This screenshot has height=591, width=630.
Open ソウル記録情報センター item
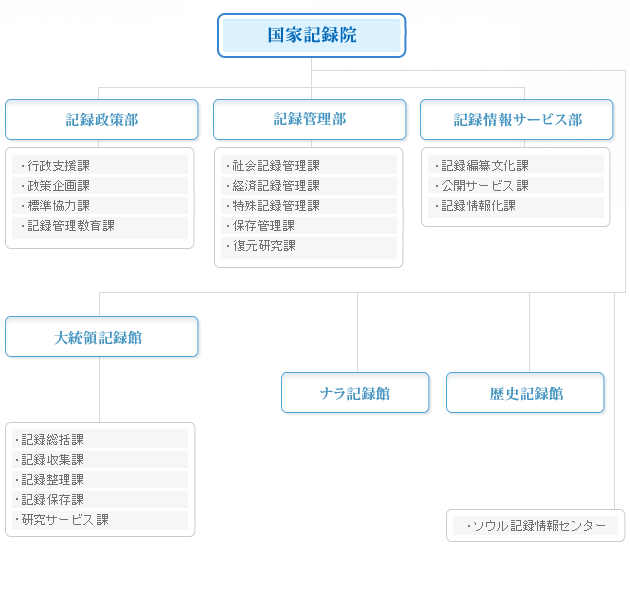coord(535,526)
